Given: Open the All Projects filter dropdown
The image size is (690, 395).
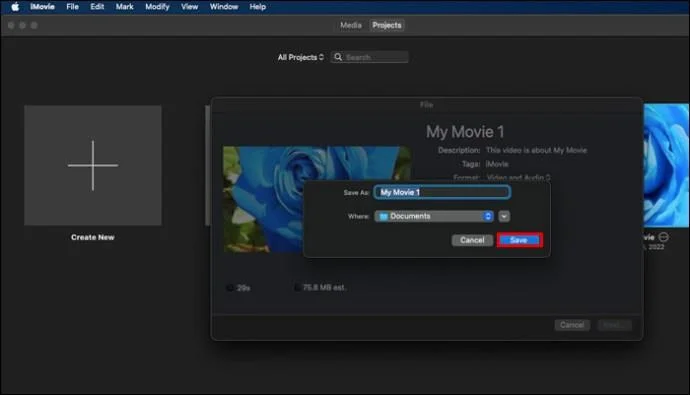Looking at the screenshot, I should pyautogui.click(x=301, y=57).
